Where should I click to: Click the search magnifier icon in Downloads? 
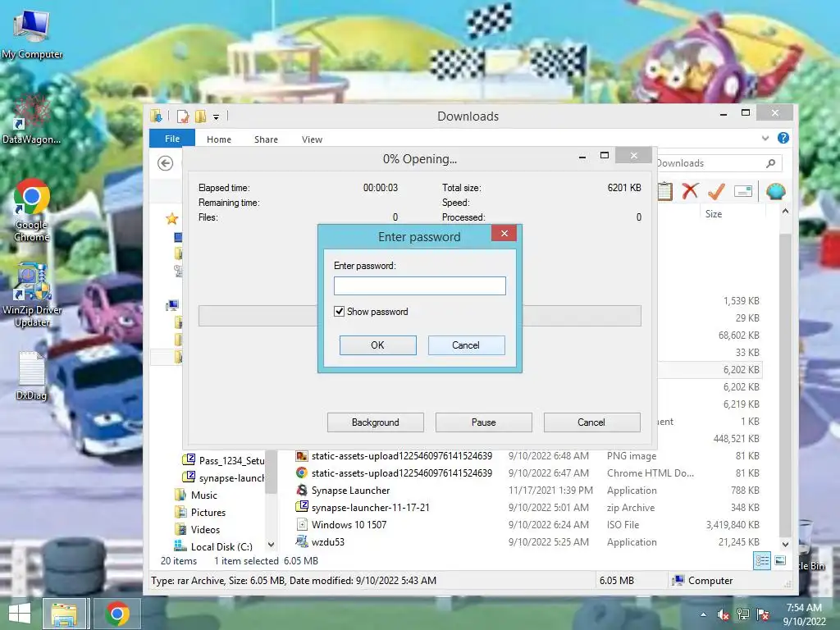click(x=770, y=163)
